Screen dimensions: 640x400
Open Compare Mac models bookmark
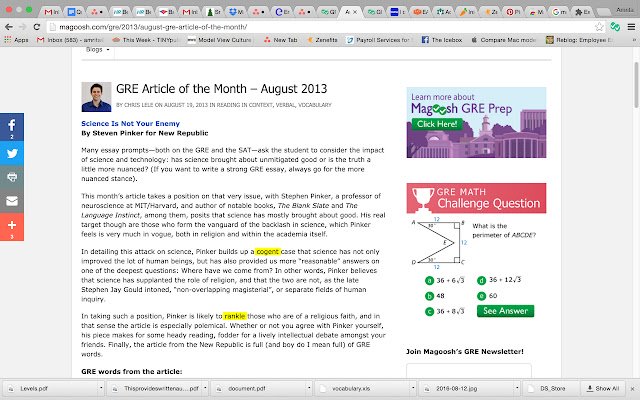[x=503, y=40]
